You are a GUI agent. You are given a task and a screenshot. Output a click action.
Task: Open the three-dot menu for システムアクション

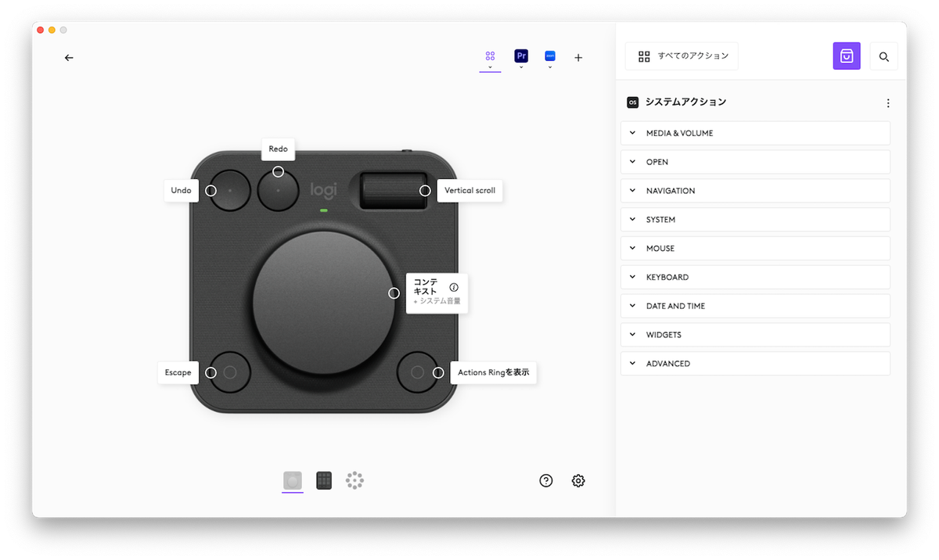[x=888, y=102]
